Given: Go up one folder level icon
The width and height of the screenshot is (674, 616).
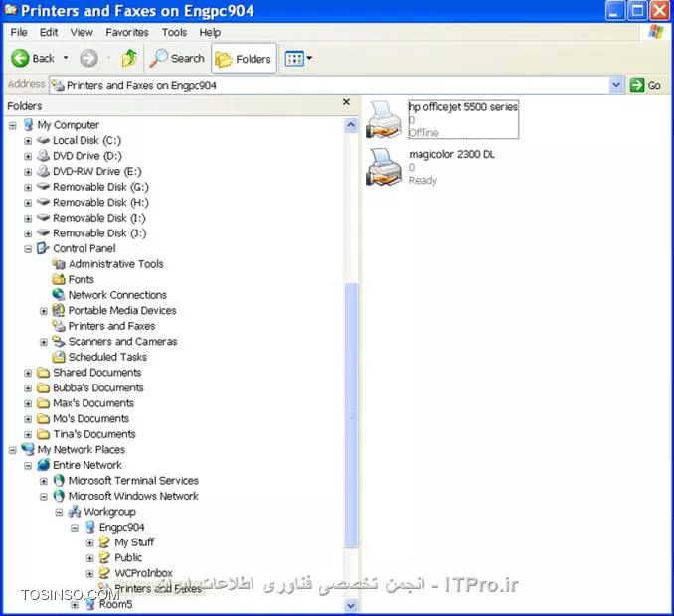Looking at the screenshot, I should pyautogui.click(x=129, y=58).
